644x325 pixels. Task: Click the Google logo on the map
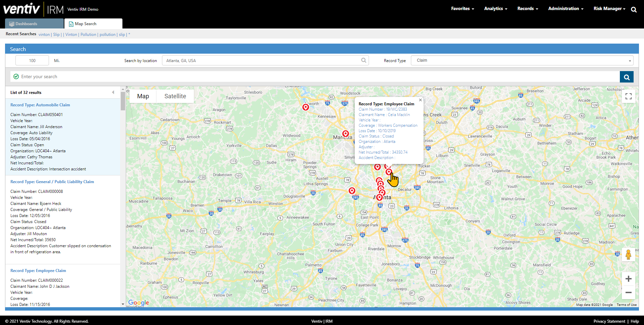point(139,303)
